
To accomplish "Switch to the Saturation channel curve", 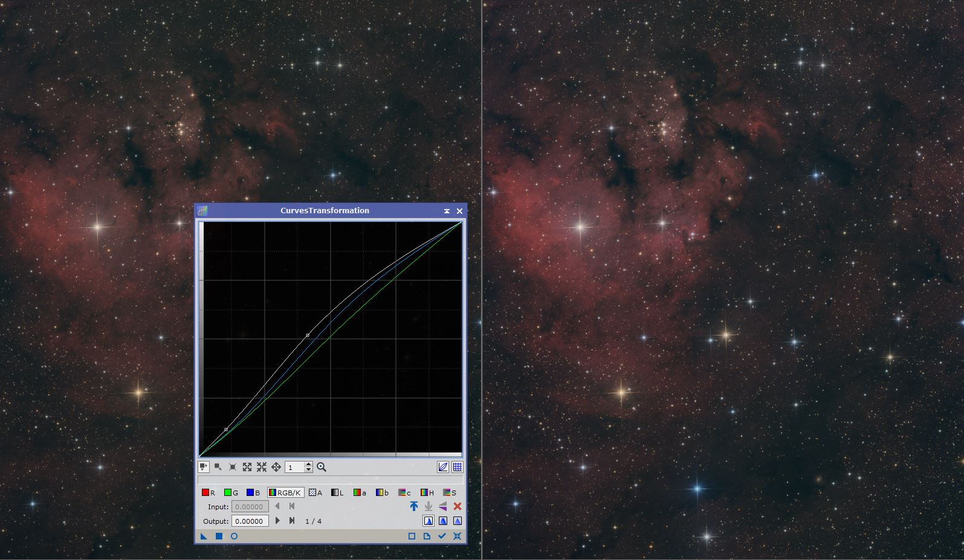I will pos(450,492).
